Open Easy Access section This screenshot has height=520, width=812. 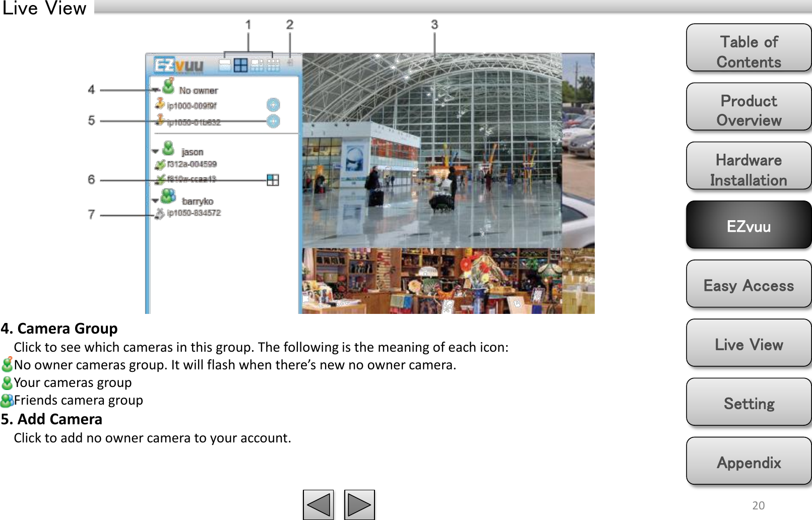click(x=749, y=284)
